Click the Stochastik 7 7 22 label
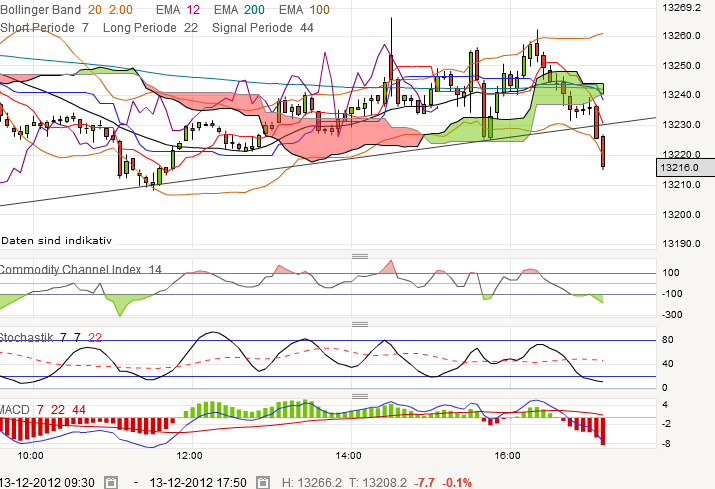The width and height of the screenshot is (715, 489). coord(51,338)
